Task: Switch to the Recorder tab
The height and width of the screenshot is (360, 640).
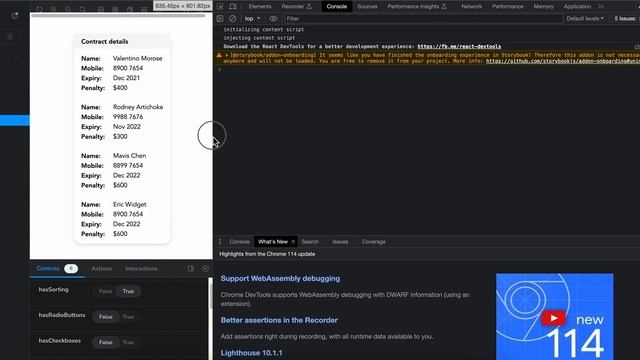Action: point(296,7)
